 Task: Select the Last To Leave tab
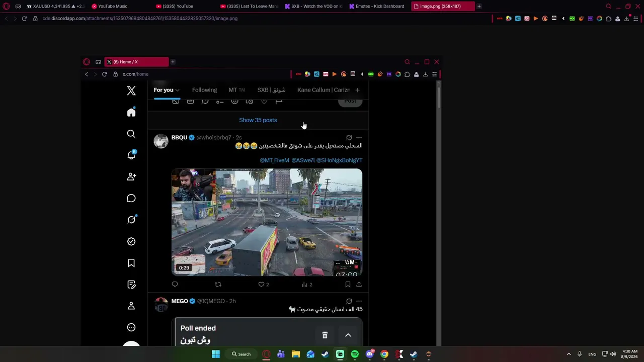pos(250,7)
